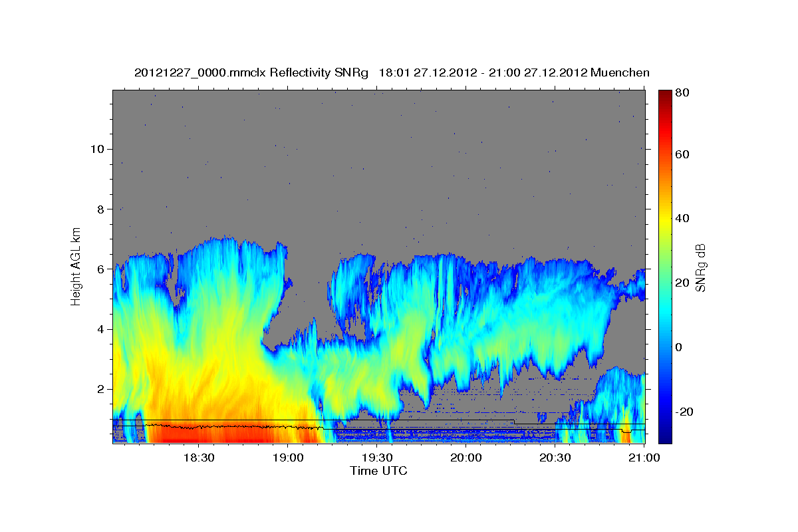Click the 19:00 time tick label
The width and height of the screenshot is (798, 532).
click(287, 458)
